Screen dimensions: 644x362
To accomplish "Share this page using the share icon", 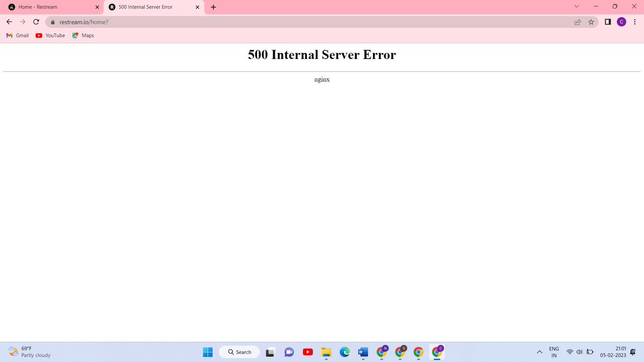I will click(x=578, y=22).
